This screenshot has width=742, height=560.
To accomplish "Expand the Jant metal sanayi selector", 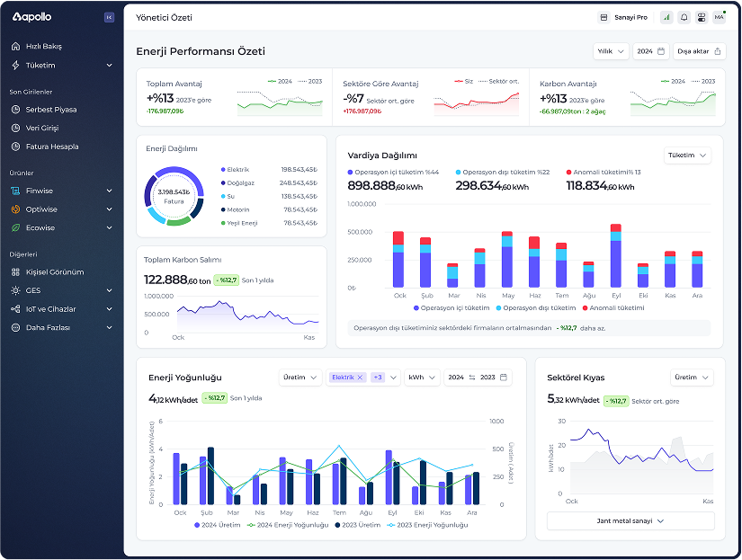I will 630,520.
